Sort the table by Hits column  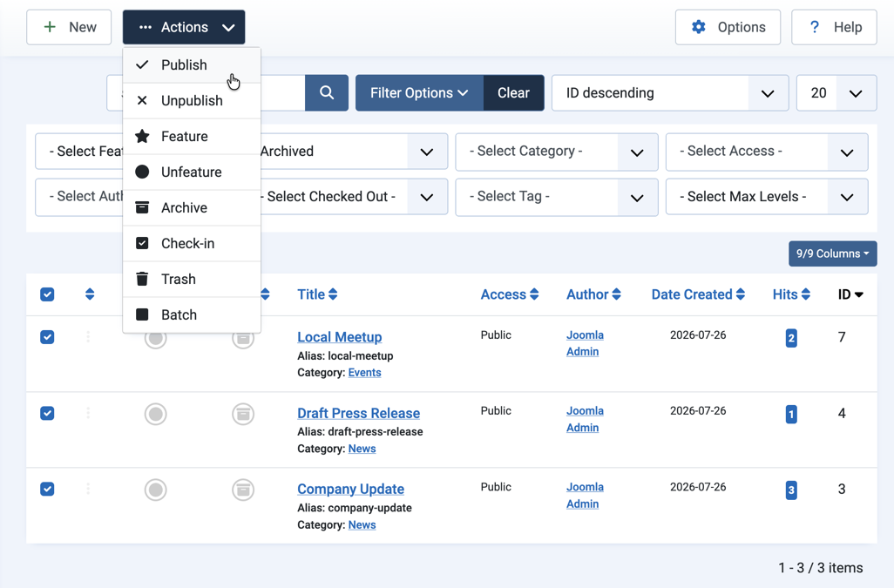coord(791,294)
